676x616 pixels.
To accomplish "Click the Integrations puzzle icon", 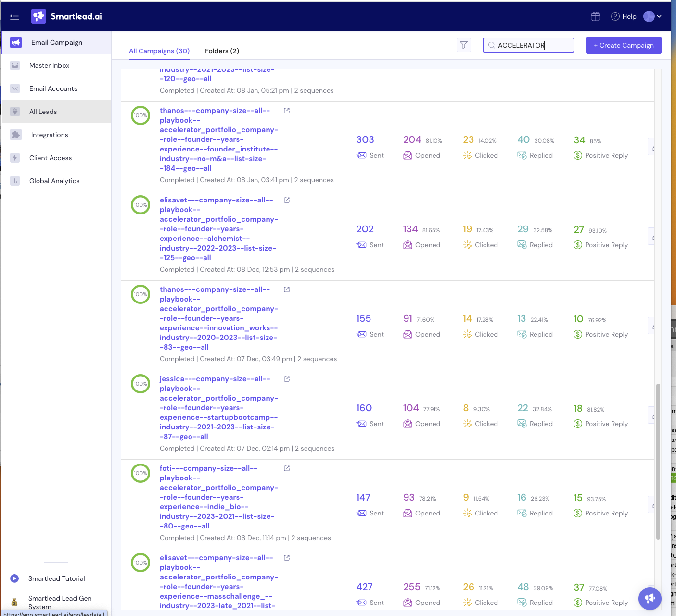I will 16,135.
